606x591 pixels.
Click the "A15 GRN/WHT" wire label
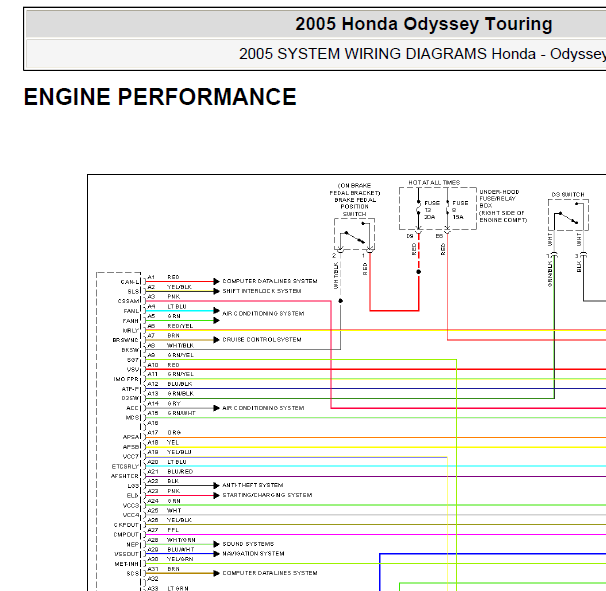(172, 413)
